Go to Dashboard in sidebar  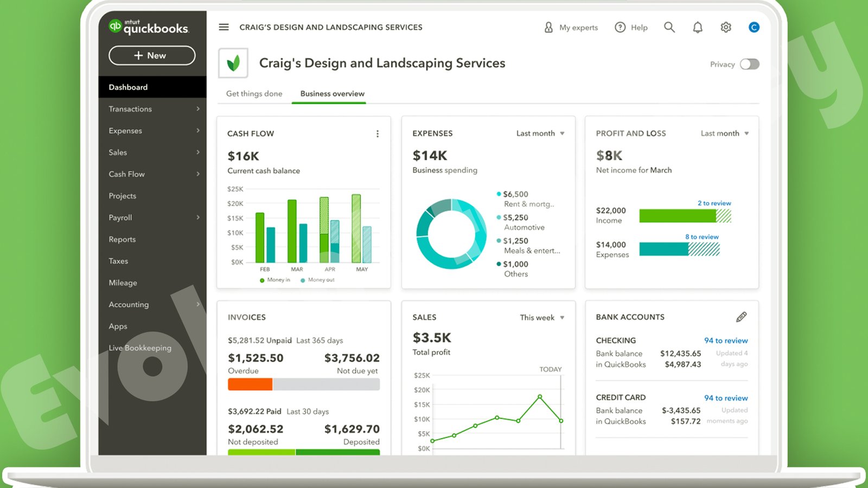pyautogui.click(x=152, y=87)
